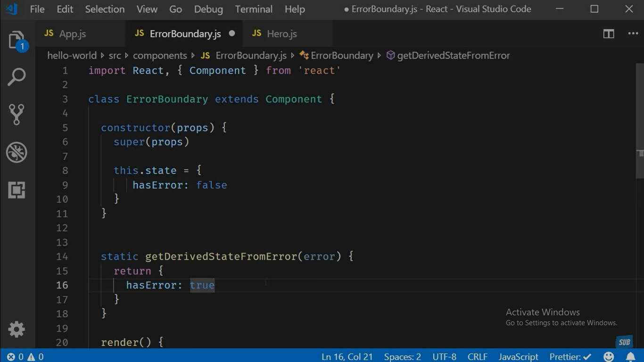Click the JS file icon on Hero.js tab
644x362 pixels.
256,33
